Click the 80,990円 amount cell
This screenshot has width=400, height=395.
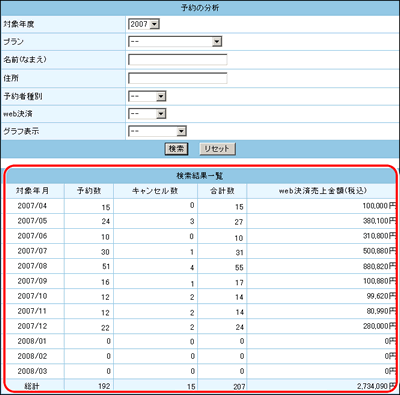(381, 311)
